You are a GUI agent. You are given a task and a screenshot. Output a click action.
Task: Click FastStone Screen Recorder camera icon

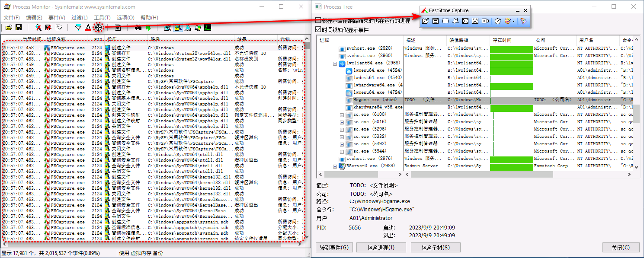tap(485, 21)
